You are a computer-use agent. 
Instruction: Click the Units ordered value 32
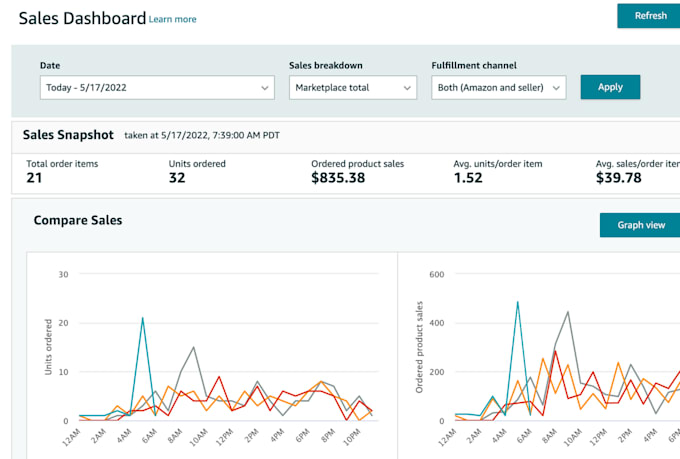click(x=177, y=178)
